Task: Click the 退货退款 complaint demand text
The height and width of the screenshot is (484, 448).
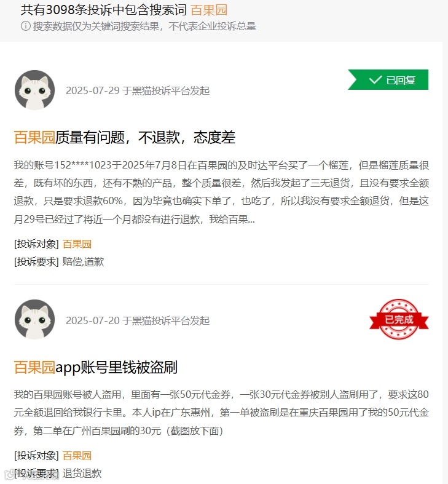Action: coord(82,473)
